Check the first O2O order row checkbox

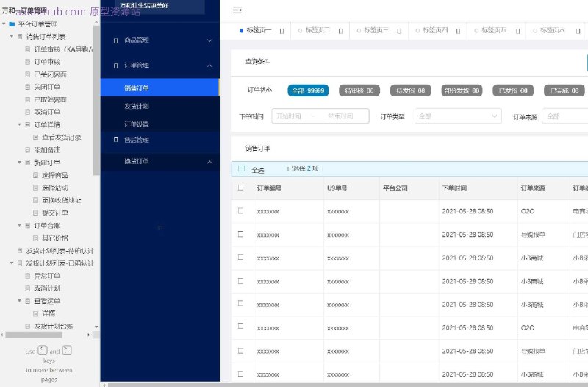(241, 211)
